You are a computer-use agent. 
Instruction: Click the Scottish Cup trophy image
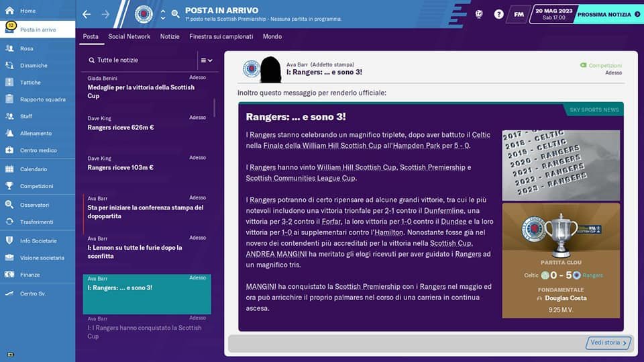click(x=561, y=235)
